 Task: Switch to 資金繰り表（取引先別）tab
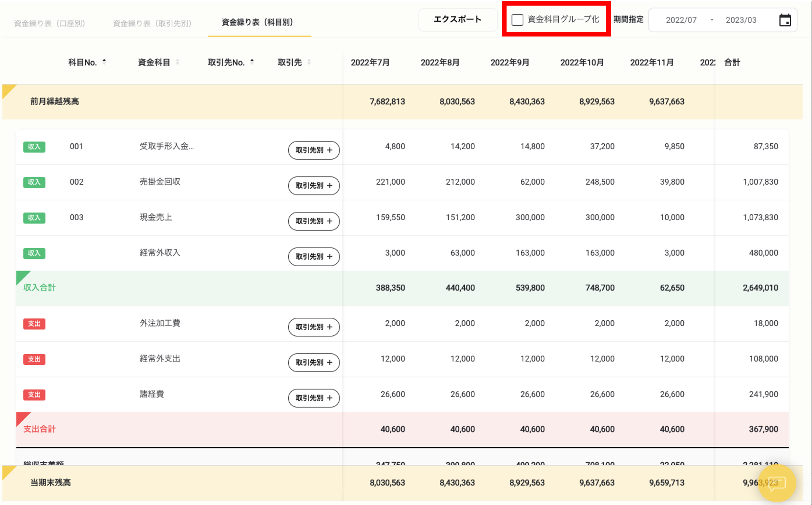pos(152,23)
